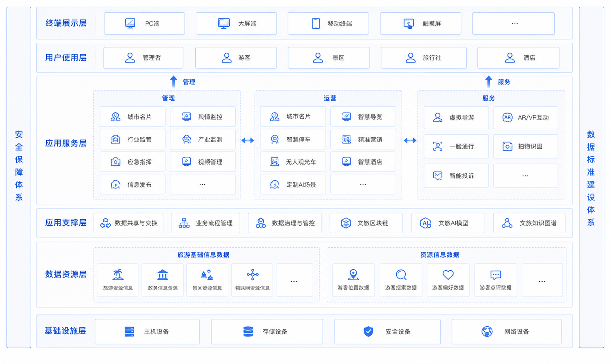611x364 pixels.
Task: Click the 数据共享与交换 icon
Action: pyautogui.click(x=105, y=223)
